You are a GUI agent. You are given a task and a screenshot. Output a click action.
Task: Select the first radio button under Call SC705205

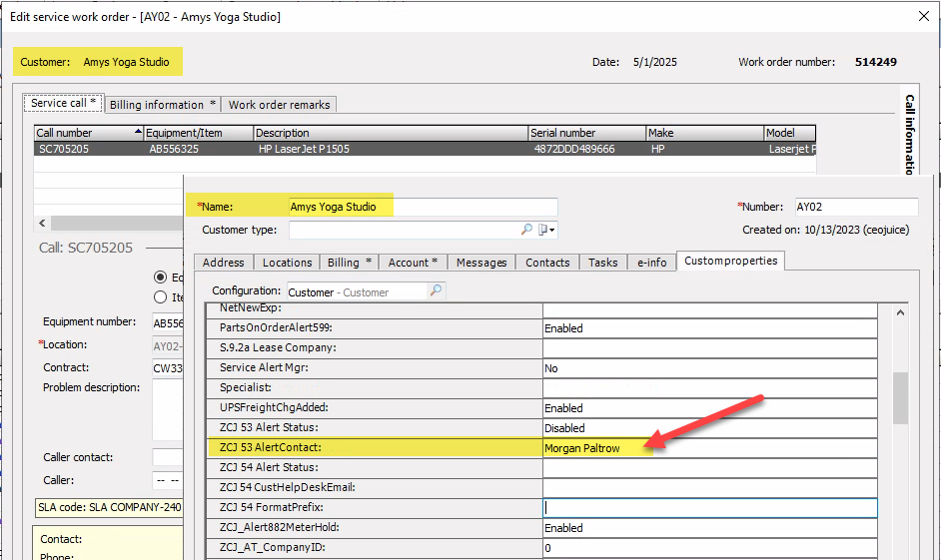point(160,277)
